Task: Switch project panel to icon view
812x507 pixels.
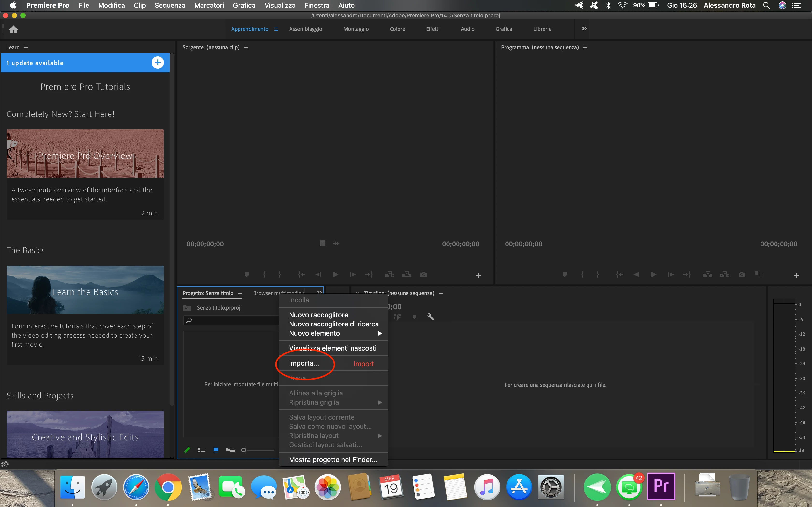Action: point(216,450)
